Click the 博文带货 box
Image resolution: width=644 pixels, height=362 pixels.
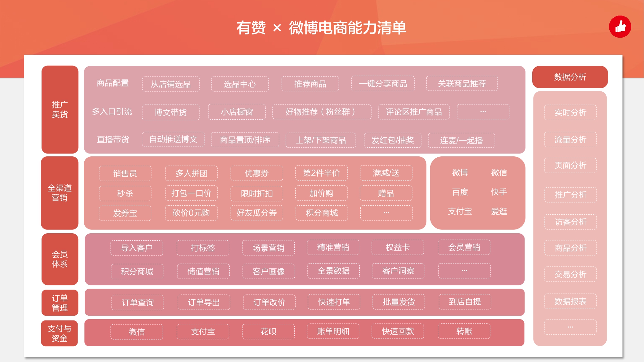tap(171, 112)
